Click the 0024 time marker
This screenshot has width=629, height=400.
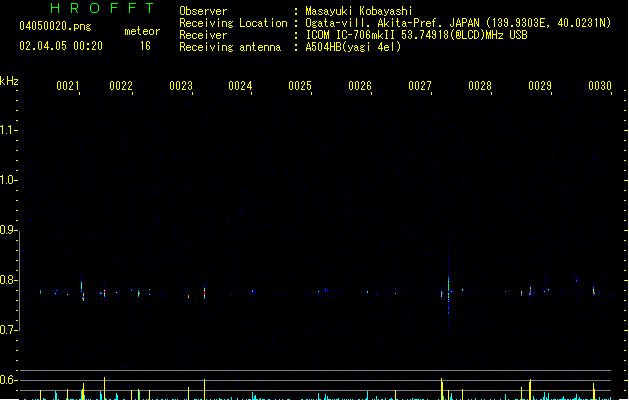[240, 86]
